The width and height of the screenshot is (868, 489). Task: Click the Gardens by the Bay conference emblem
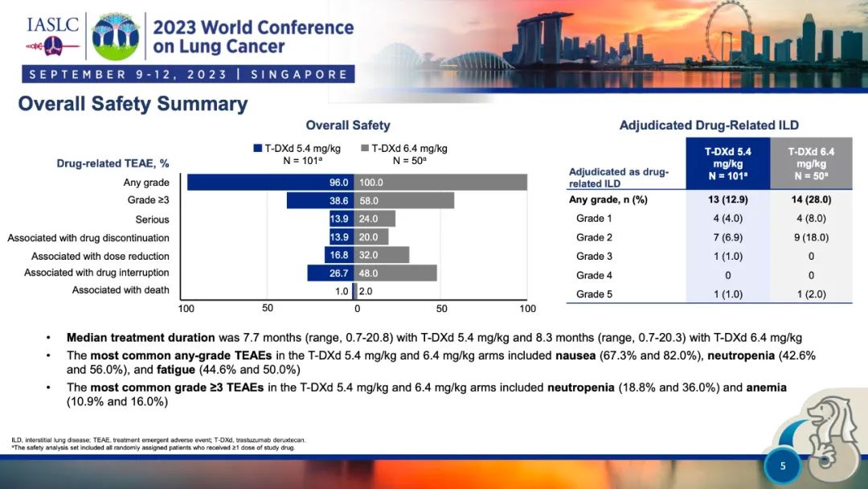point(116,35)
